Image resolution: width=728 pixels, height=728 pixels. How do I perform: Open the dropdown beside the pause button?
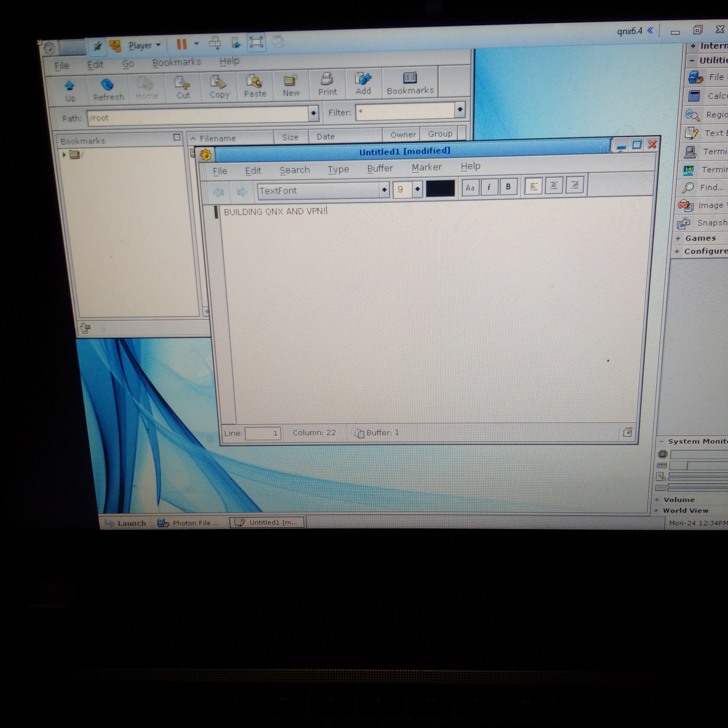(x=196, y=44)
